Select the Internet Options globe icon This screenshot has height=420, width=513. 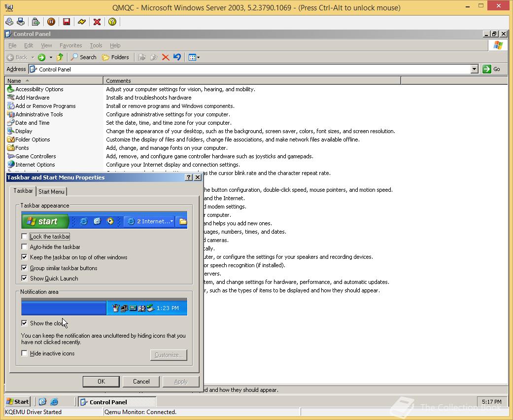11,164
